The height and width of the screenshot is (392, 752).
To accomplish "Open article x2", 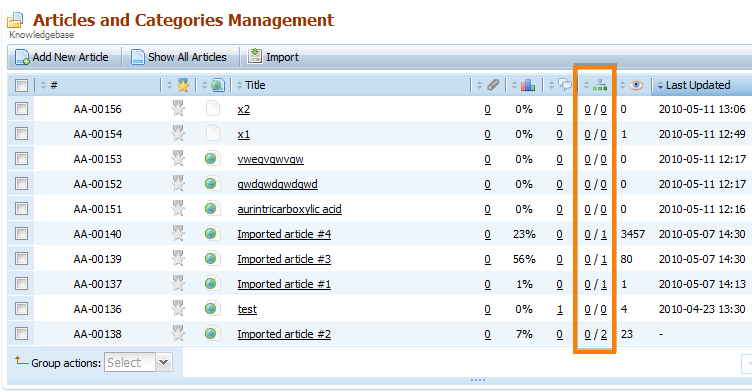I will [244, 109].
